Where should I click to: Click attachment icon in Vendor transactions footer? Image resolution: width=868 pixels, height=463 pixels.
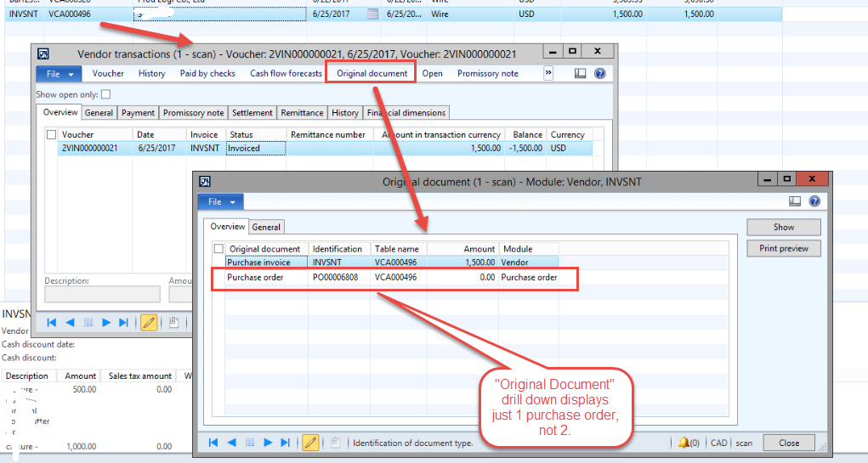173,323
